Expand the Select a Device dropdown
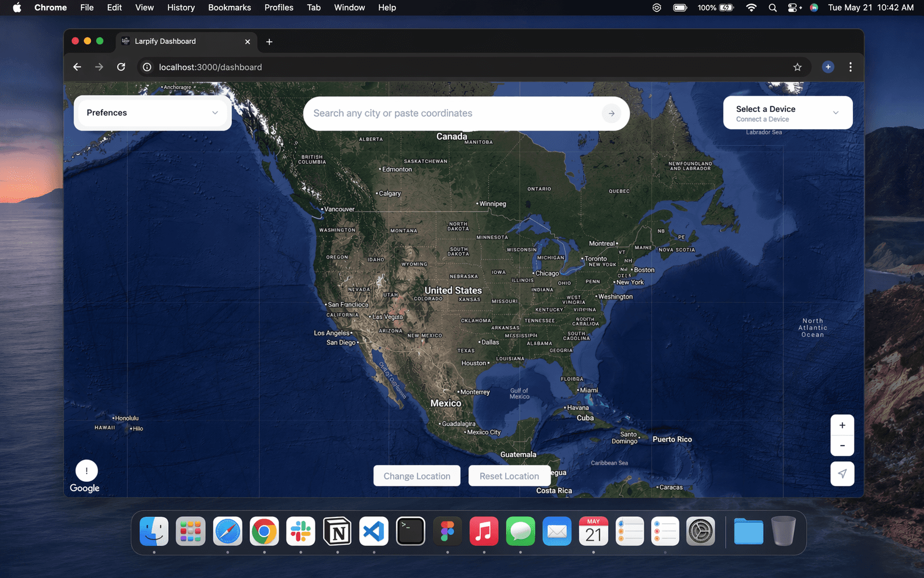Screen dimensions: 924x578 click(788, 113)
